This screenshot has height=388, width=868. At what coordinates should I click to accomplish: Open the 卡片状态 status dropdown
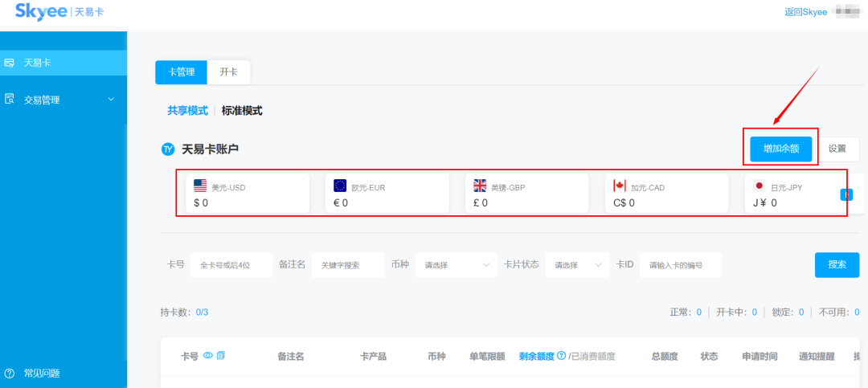tap(577, 265)
